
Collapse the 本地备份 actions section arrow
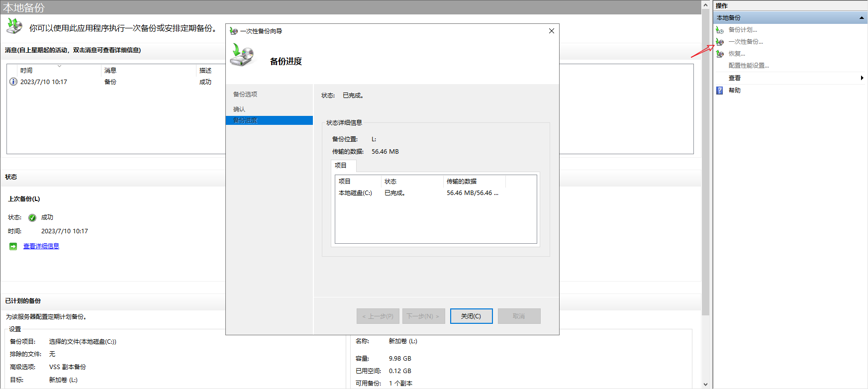coord(862,18)
